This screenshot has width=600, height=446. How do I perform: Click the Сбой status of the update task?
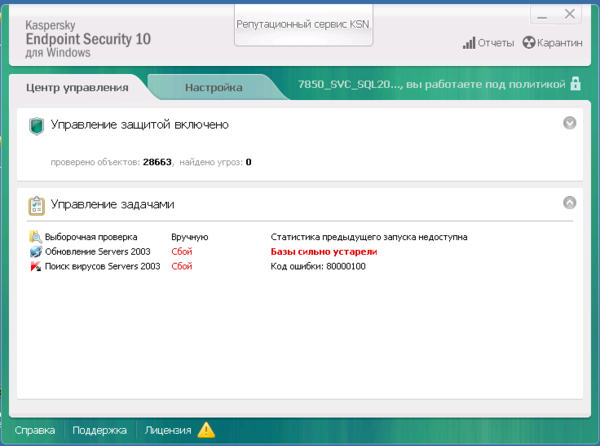(182, 251)
